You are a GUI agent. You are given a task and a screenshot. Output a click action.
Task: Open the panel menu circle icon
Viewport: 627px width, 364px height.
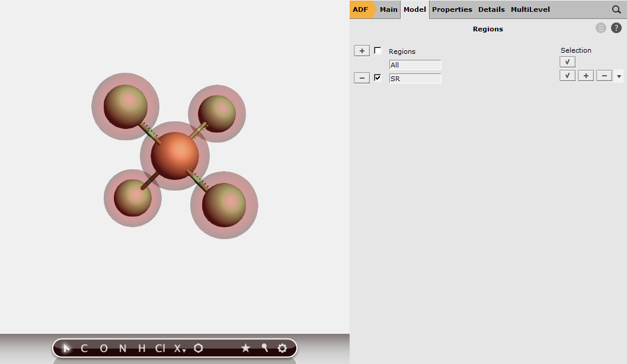click(x=600, y=27)
